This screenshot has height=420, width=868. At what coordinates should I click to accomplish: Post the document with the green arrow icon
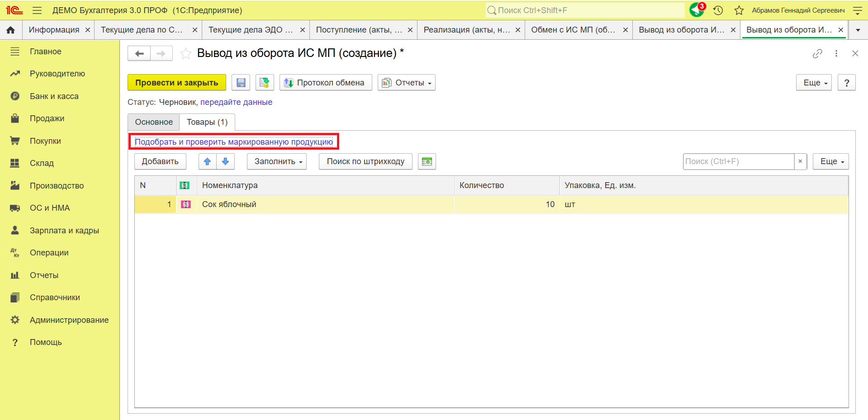click(265, 83)
